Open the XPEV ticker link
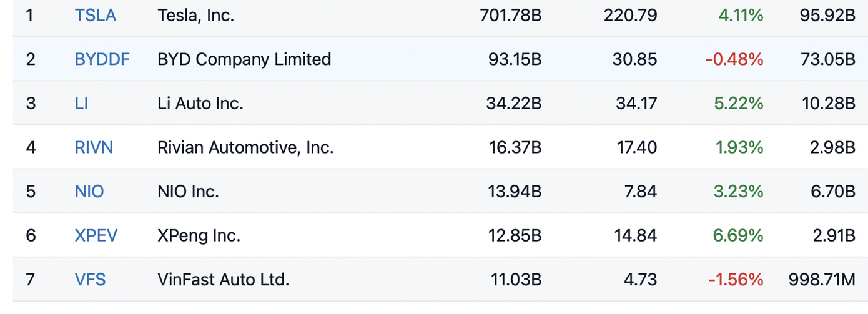 [96, 235]
